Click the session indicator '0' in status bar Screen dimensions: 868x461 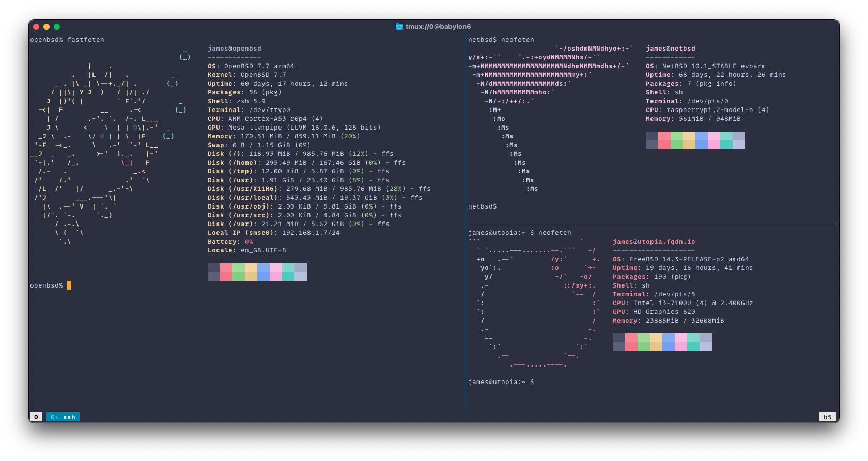(36, 417)
